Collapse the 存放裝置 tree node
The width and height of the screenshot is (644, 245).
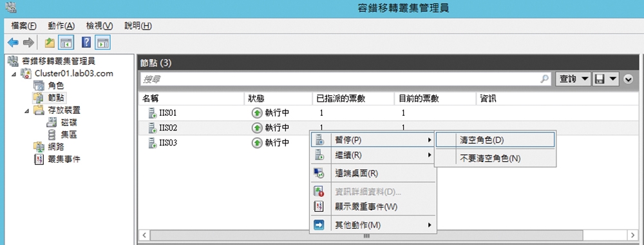coord(26,111)
